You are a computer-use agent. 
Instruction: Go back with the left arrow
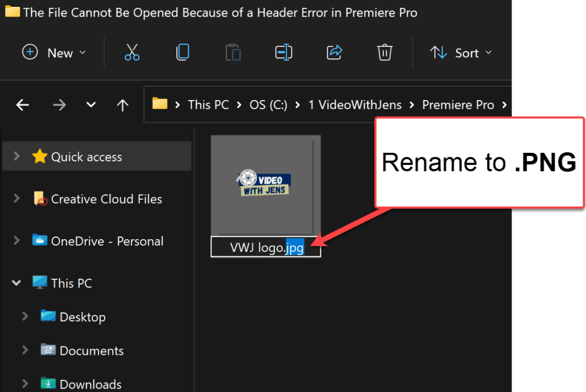point(23,105)
